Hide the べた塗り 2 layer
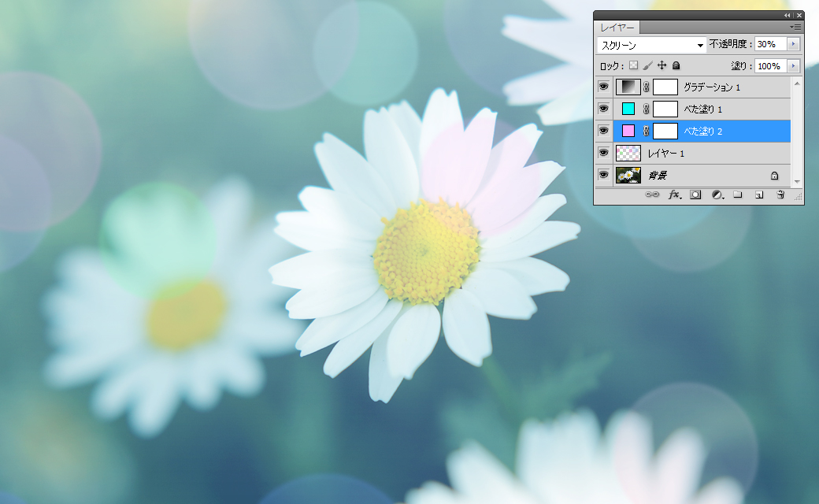The image size is (819, 504). (x=603, y=131)
